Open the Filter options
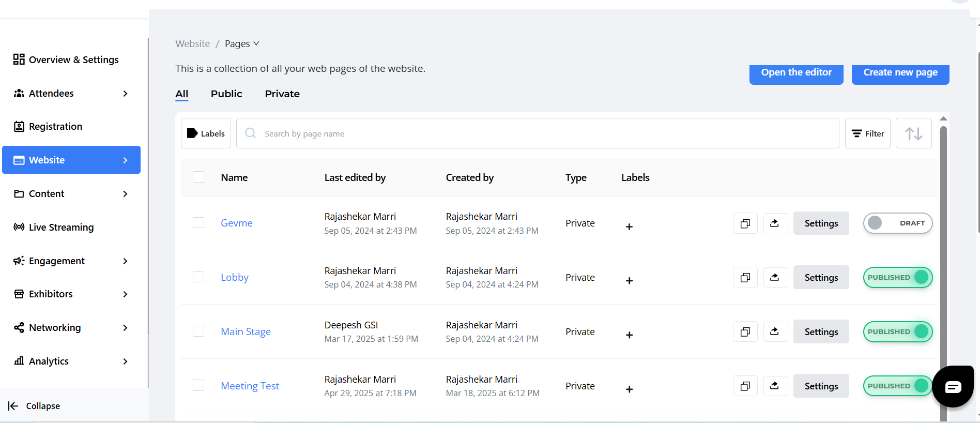 click(867, 133)
